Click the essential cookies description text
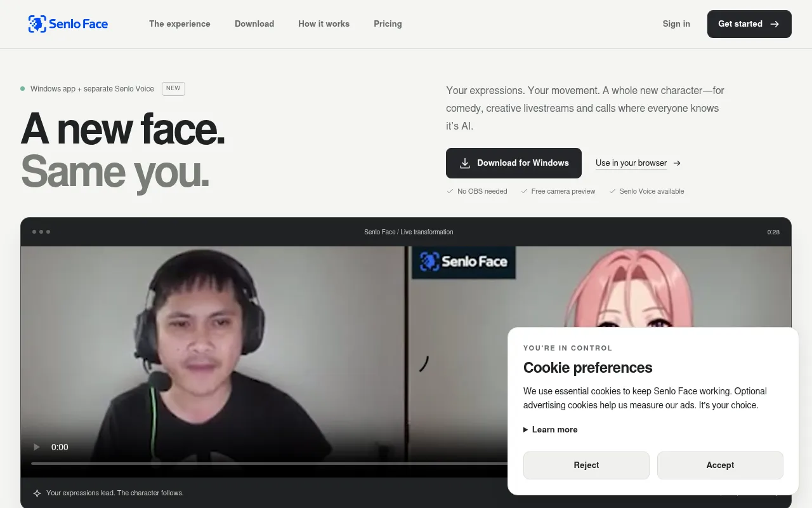812x508 pixels. (645, 398)
